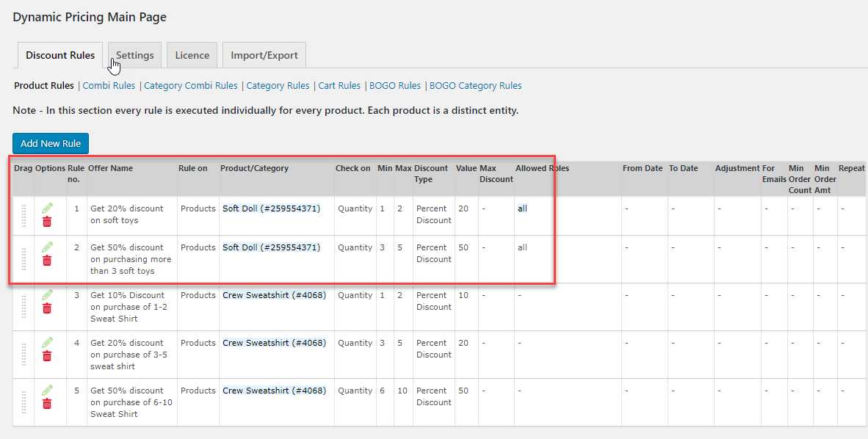This screenshot has width=868, height=439.
Task: Click the trash icon for rule 2
Action: pyautogui.click(x=47, y=261)
